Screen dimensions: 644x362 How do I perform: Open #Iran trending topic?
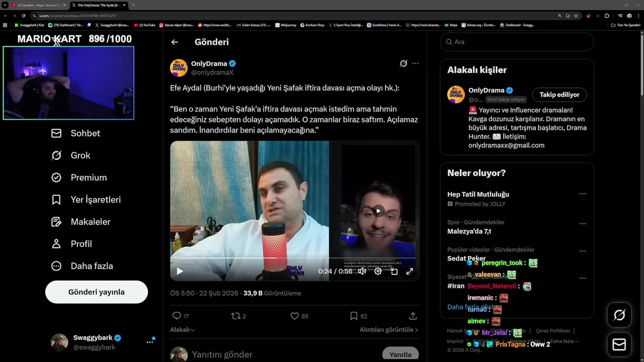(x=456, y=286)
